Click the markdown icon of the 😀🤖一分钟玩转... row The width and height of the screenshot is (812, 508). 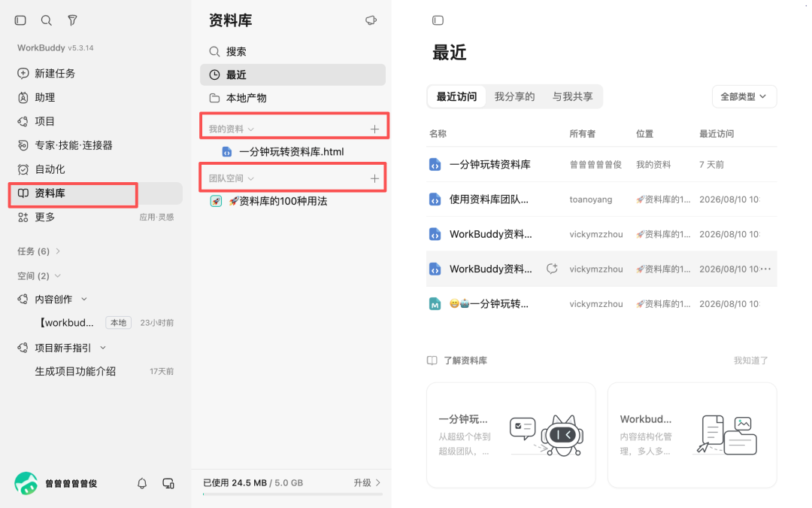click(435, 304)
